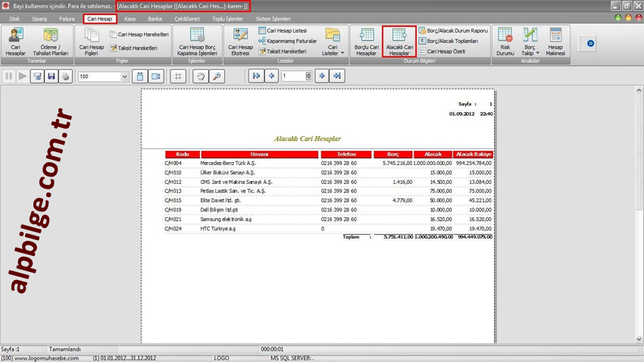The image size is (644, 362).
Task: Click the page number stepper field
Action: pos(294,76)
